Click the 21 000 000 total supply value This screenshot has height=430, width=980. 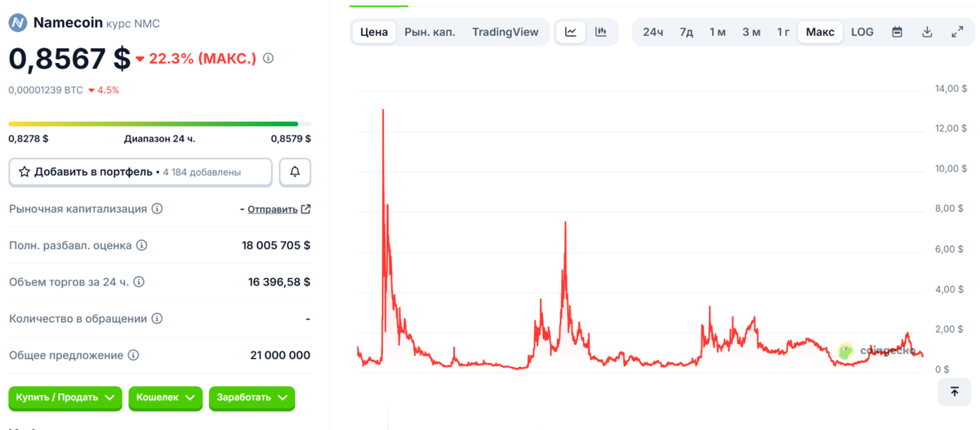[280, 356]
